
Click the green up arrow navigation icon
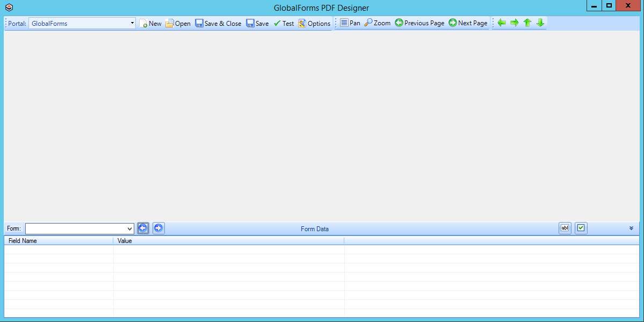click(x=527, y=23)
